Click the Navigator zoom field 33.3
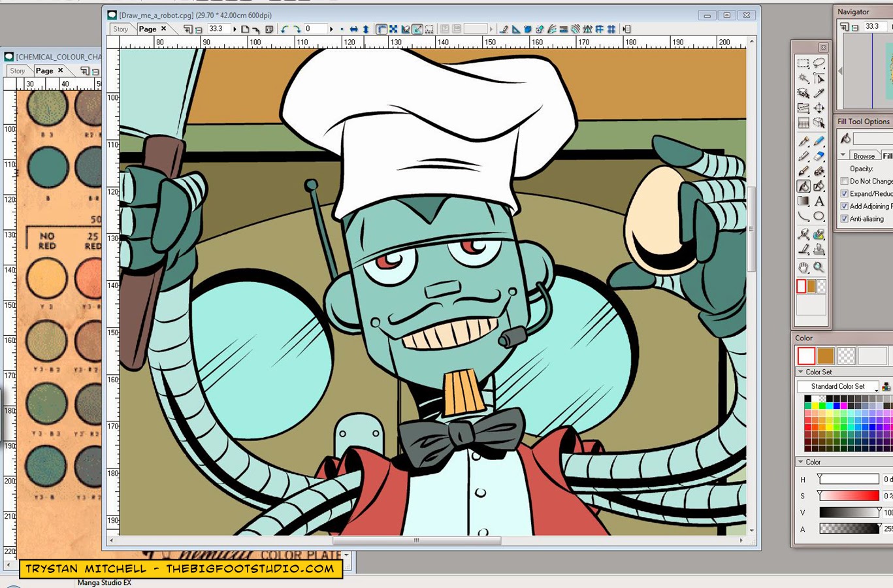Viewport: 893px width, 588px height. click(x=875, y=26)
